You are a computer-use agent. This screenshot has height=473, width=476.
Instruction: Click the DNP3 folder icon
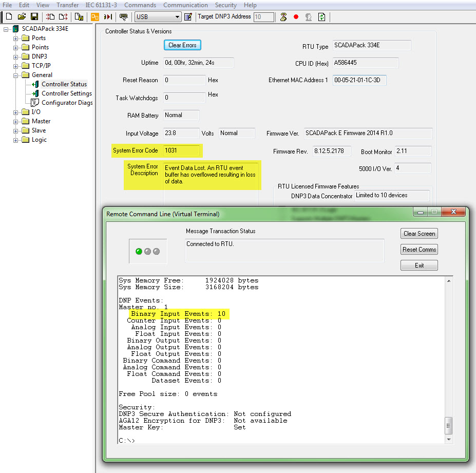(x=26, y=56)
